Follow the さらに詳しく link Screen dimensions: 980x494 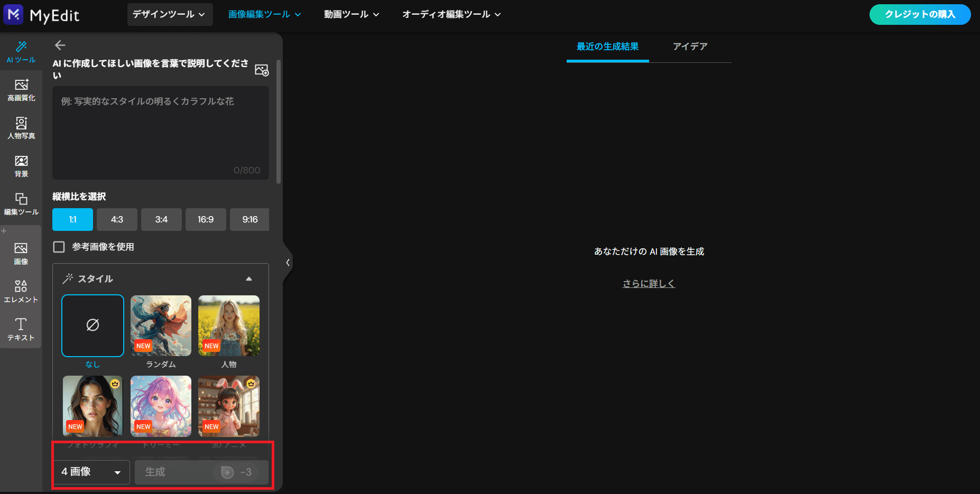click(649, 283)
